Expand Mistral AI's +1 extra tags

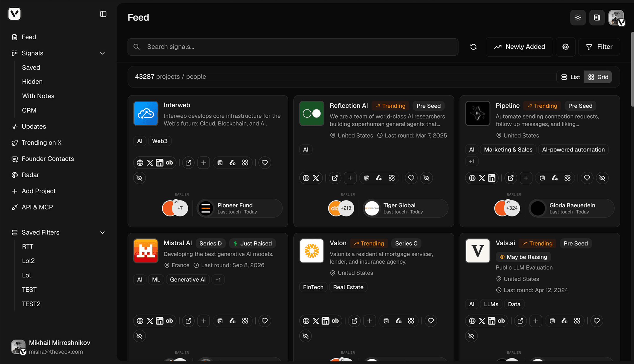(x=218, y=280)
